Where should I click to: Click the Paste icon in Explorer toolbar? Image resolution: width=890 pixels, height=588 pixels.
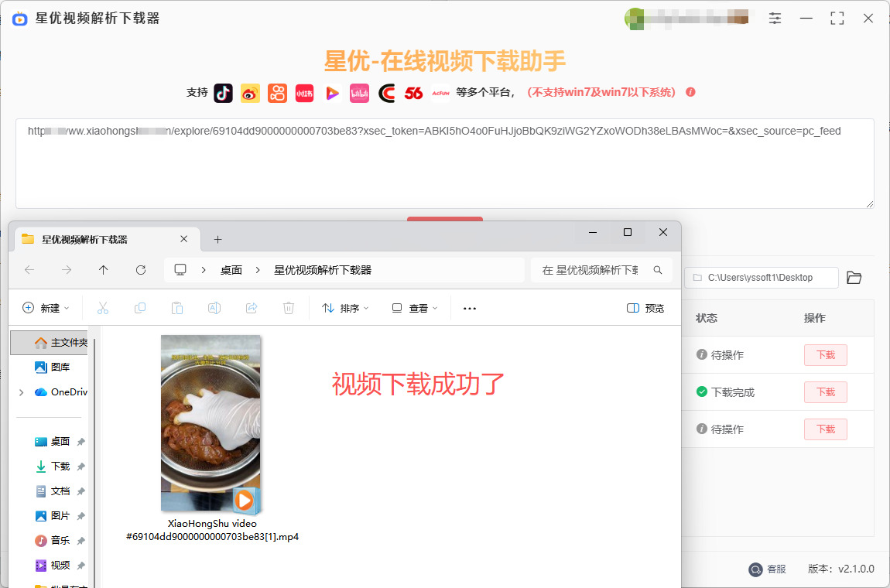(x=177, y=308)
